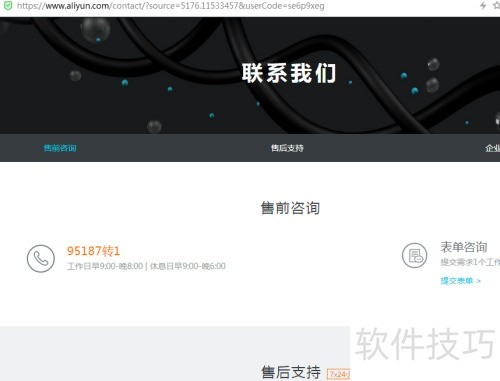This screenshot has height=381, width=500.
Task: Switch to the 售后支持 tab
Action: tap(287, 148)
